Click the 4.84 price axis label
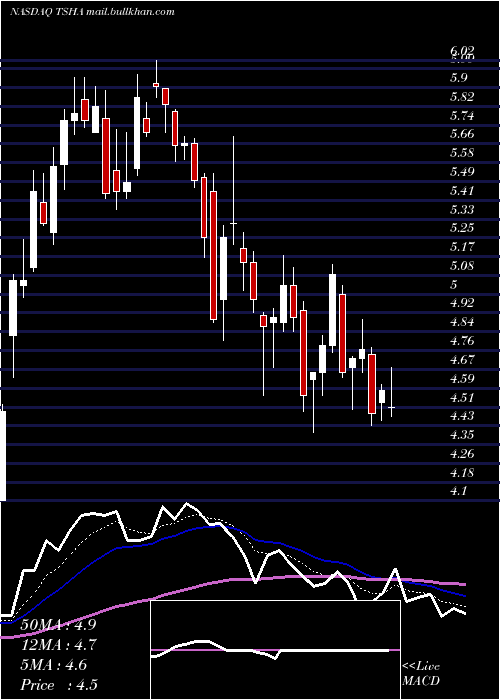Viewport: 500px width, 700px height. pos(462,321)
